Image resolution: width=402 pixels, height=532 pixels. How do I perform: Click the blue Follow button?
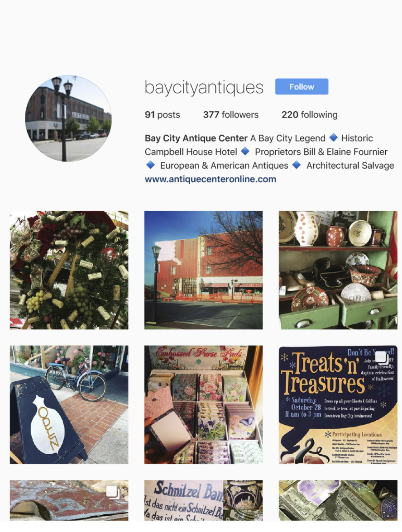point(301,86)
